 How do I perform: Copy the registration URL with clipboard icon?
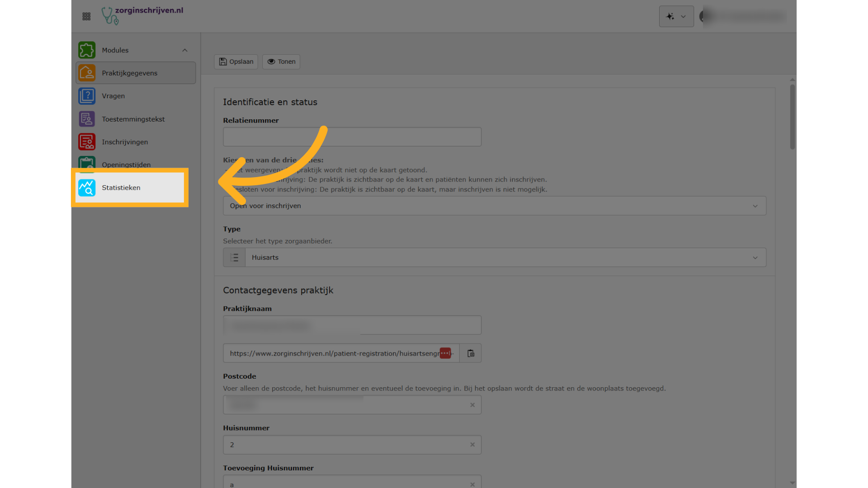[x=471, y=353]
